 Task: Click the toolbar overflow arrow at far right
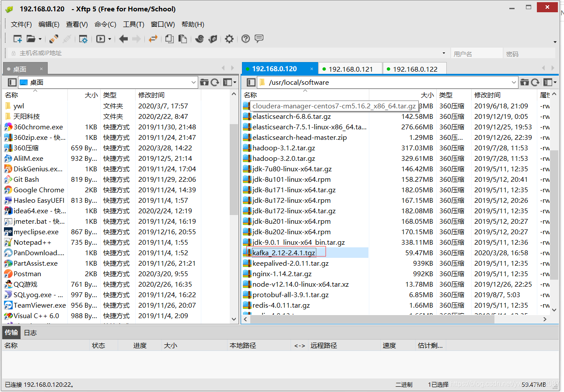coord(555,42)
